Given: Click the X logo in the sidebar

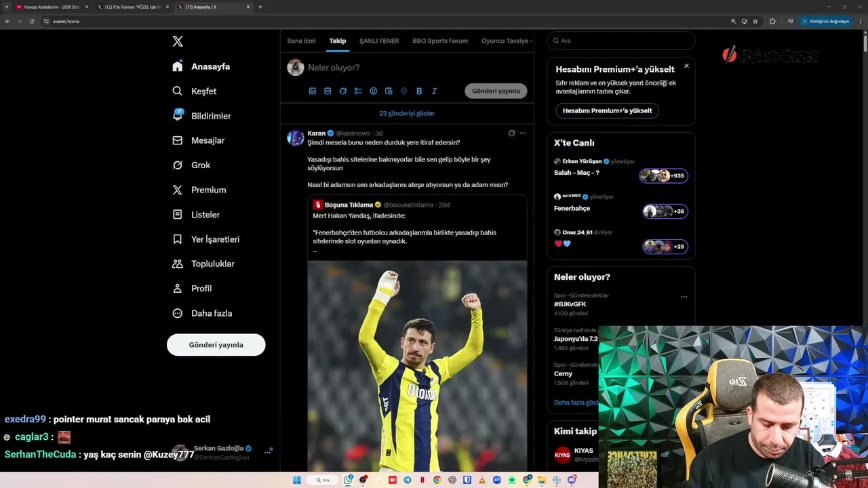Looking at the screenshot, I should pos(178,41).
